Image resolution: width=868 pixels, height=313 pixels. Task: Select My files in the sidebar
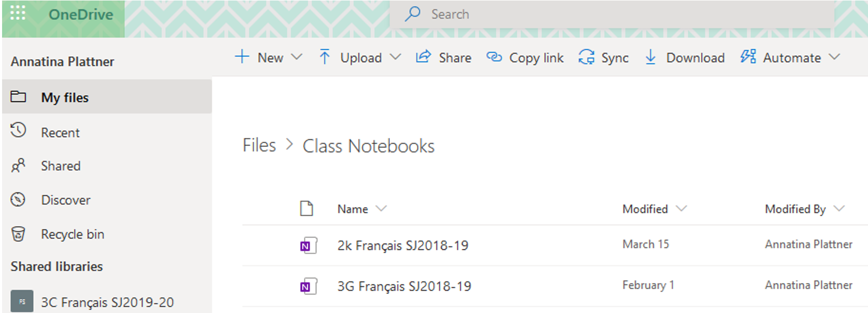(x=65, y=97)
